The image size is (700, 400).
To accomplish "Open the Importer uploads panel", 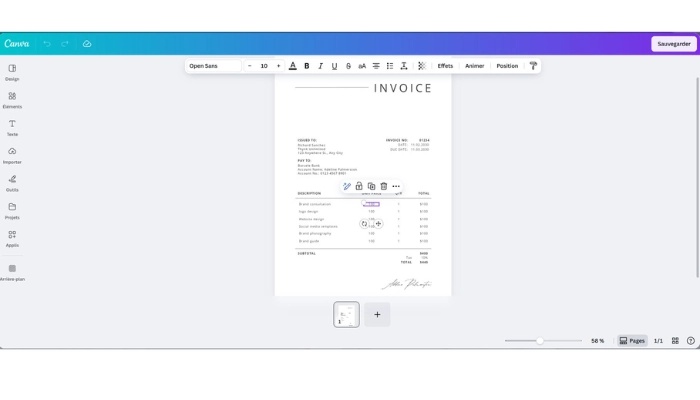I will (x=12, y=155).
